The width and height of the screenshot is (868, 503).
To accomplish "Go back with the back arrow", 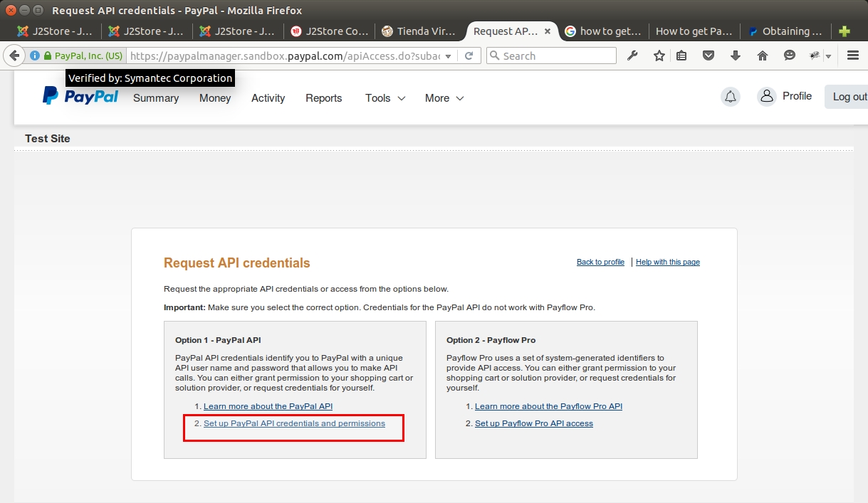I will tap(14, 55).
